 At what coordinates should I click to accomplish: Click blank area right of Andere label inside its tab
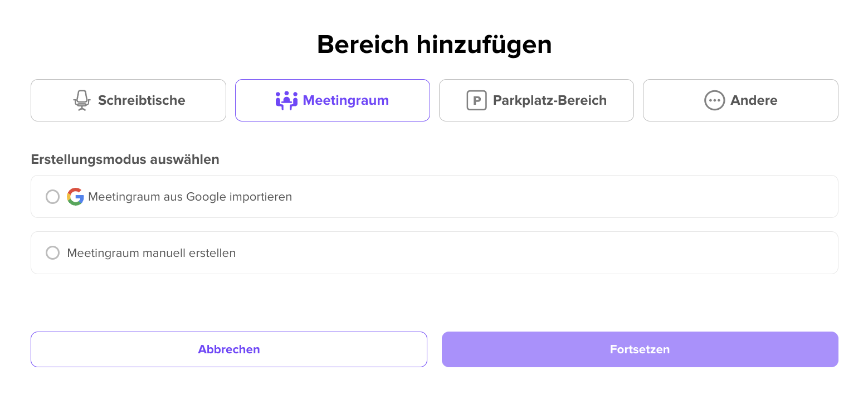pos(808,100)
